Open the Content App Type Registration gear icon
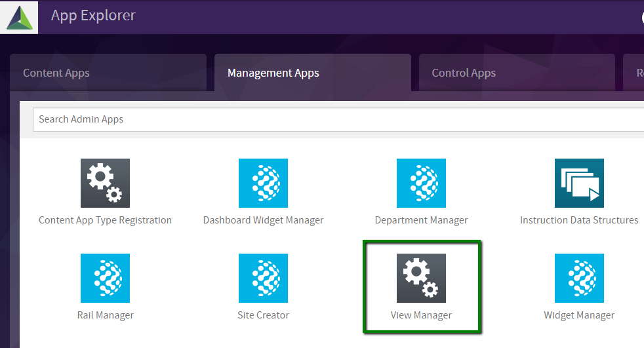 coord(105,183)
